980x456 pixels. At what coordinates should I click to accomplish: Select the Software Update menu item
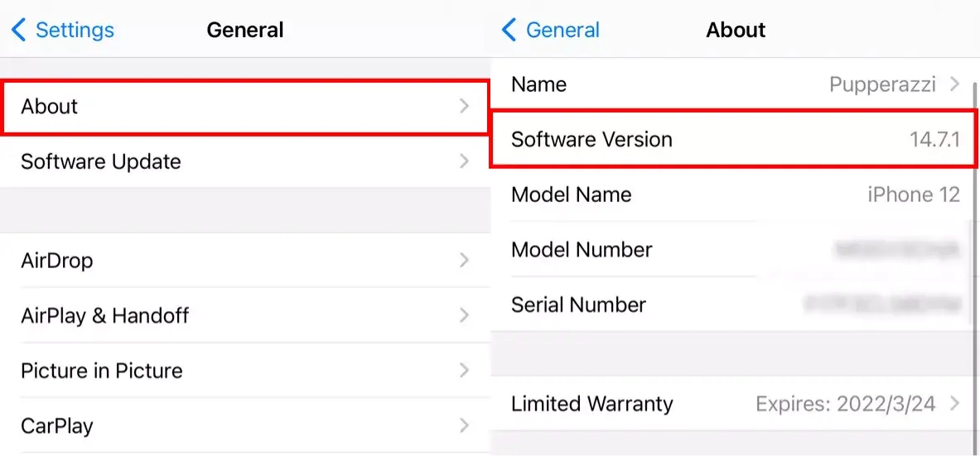pyautogui.click(x=101, y=161)
